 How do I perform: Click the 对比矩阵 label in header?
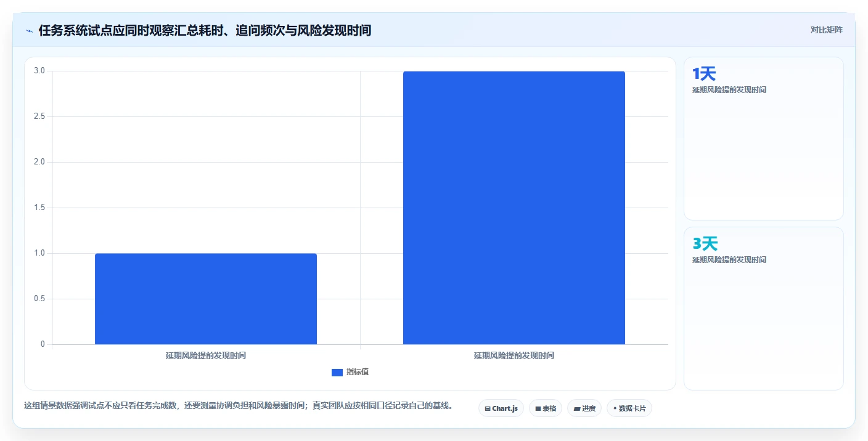tap(826, 30)
